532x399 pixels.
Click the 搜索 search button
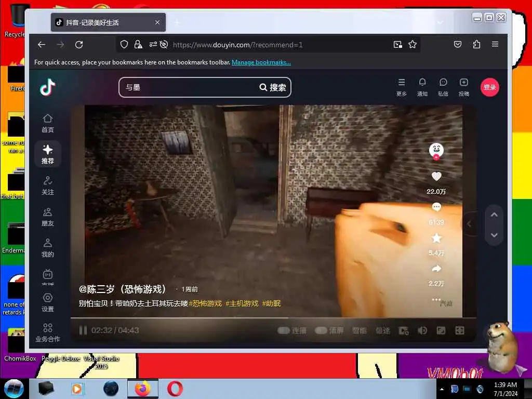click(273, 87)
